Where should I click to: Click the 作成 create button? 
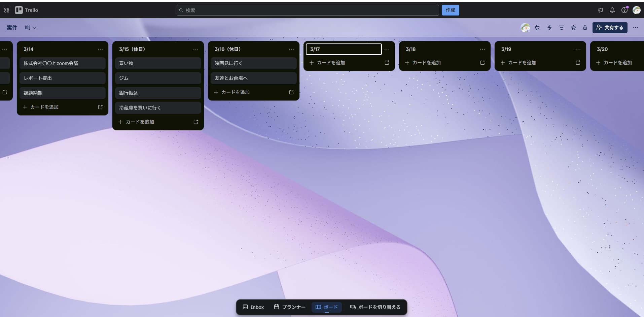450,10
